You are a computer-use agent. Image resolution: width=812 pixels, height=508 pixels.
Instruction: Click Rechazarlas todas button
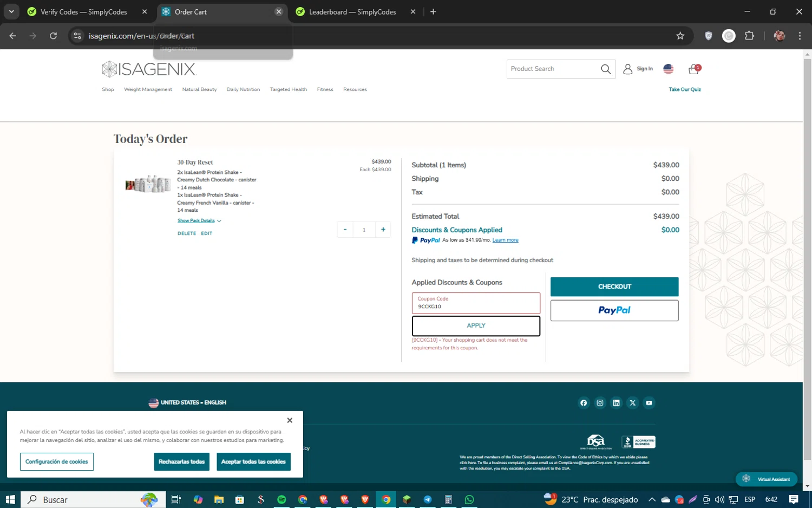[181, 461]
